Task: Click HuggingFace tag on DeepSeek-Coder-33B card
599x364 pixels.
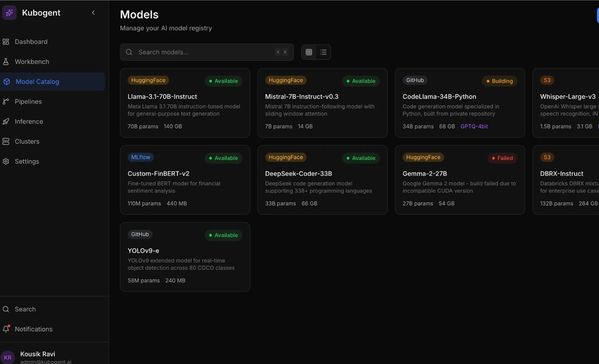Action: click(286, 157)
